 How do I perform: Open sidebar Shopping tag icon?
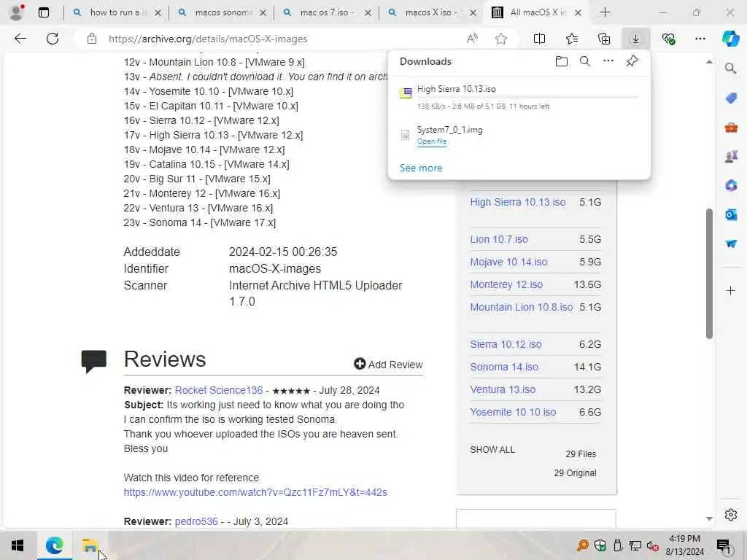pyautogui.click(x=731, y=98)
